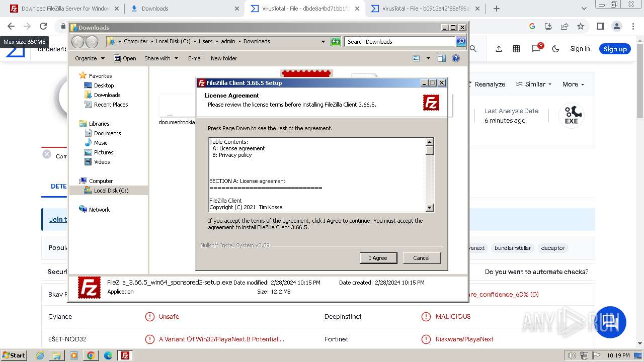This screenshot has width=644, height=362.
Task: Open the VirusTotal apps grid icon
Action: coord(516,49)
